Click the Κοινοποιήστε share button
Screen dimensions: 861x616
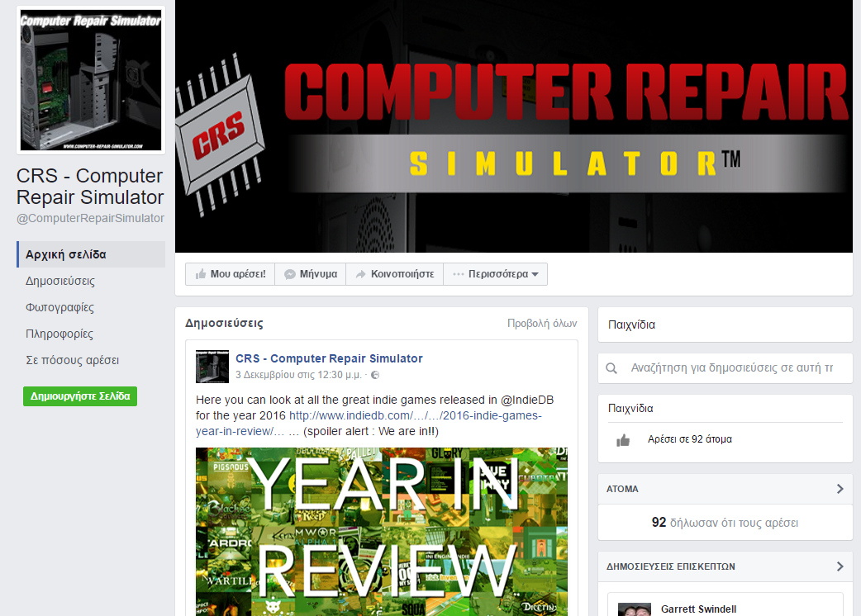pyautogui.click(x=395, y=274)
